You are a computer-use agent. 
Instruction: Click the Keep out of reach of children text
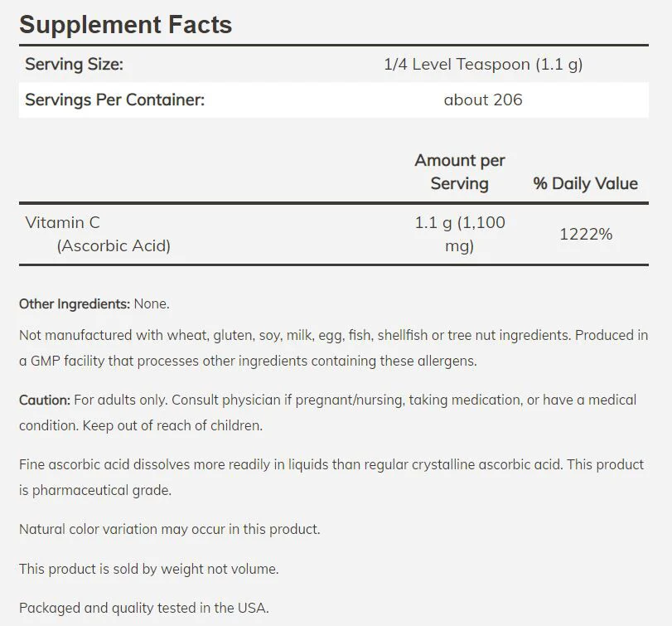tap(172, 426)
